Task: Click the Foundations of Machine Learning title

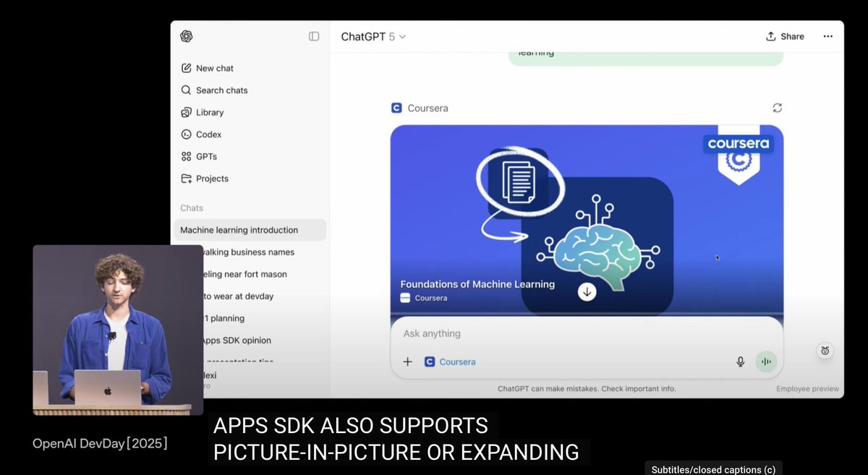Action: (x=477, y=284)
